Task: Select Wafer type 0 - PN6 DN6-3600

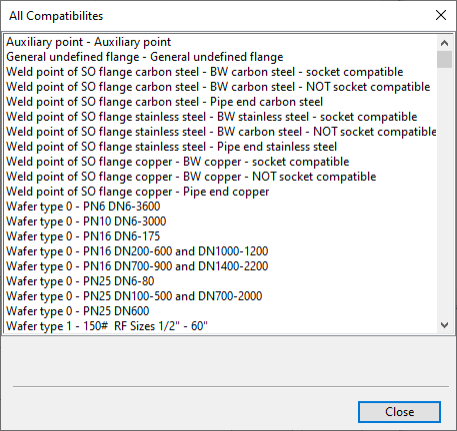Action: point(83,207)
